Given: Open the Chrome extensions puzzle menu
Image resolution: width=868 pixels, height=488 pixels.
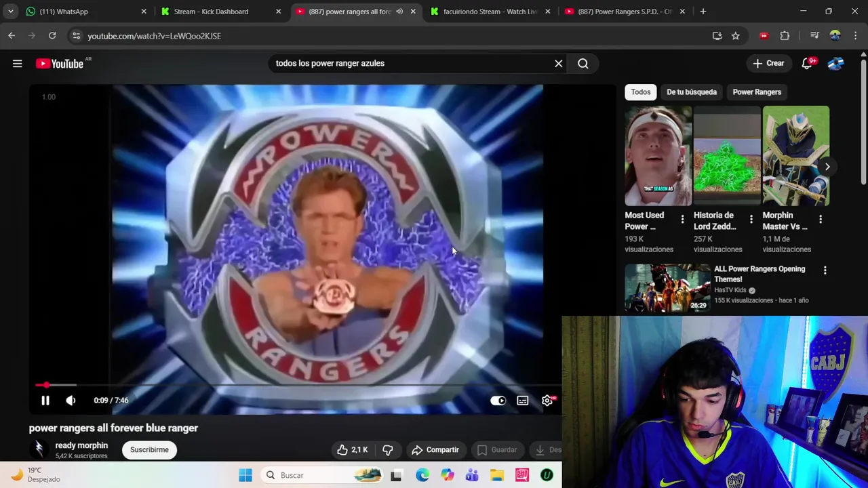Looking at the screenshot, I should [x=785, y=36].
